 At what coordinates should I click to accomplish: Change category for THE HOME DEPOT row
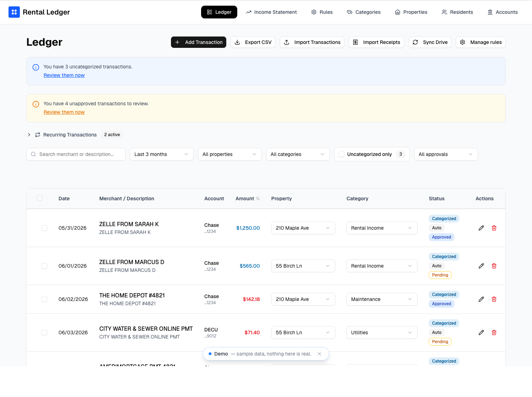click(382, 299)
